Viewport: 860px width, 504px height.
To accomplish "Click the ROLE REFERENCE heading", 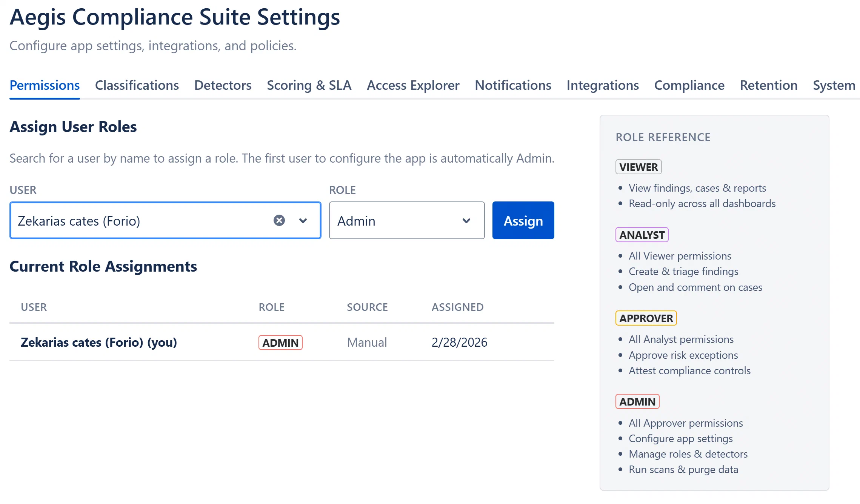I will pos(663,137).
